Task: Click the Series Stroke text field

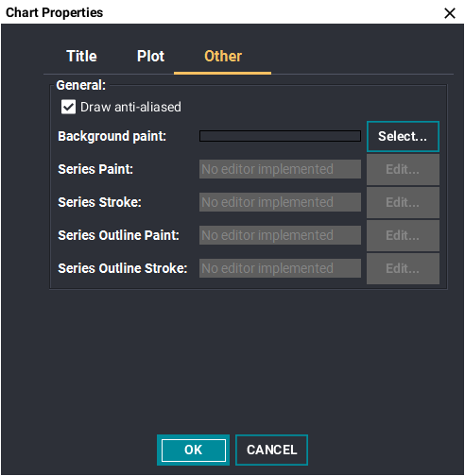Action: point(280,202)
